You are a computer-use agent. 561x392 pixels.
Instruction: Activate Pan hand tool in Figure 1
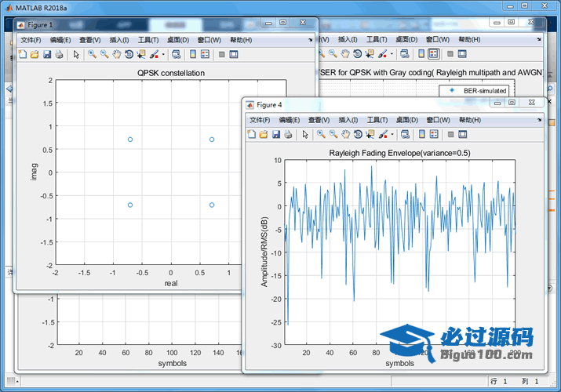tap(117, 54)
